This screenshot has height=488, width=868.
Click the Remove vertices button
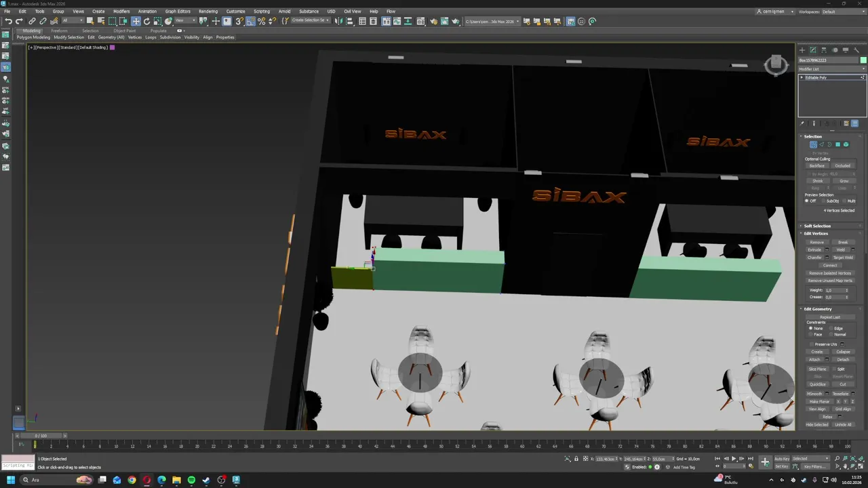(x=817, y=242)
